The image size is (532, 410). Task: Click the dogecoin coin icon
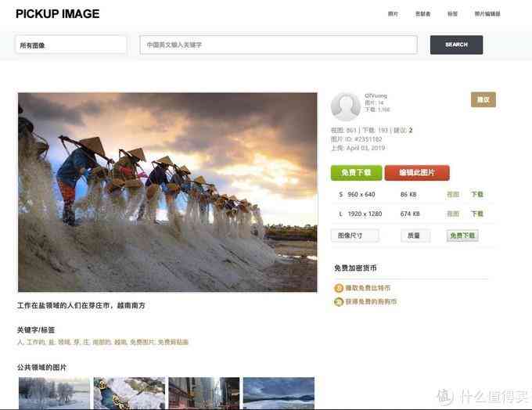[x=339, y=301]
